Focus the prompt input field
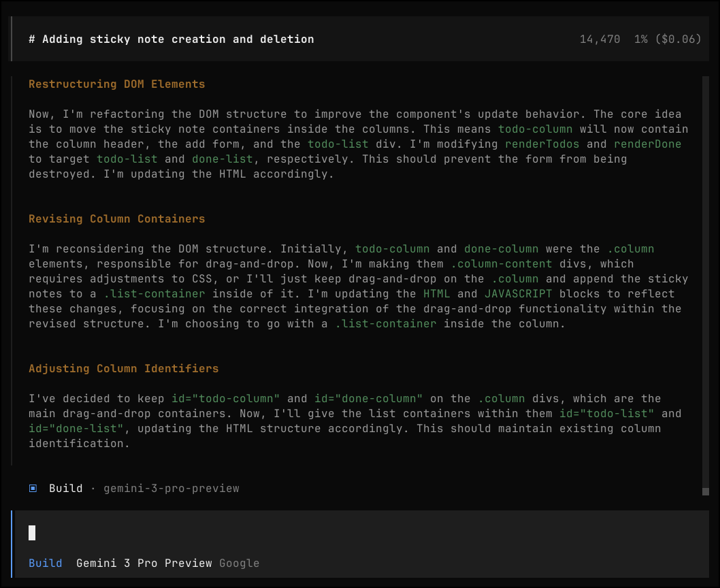The image size is (720, 588). (x=340, y=533)
